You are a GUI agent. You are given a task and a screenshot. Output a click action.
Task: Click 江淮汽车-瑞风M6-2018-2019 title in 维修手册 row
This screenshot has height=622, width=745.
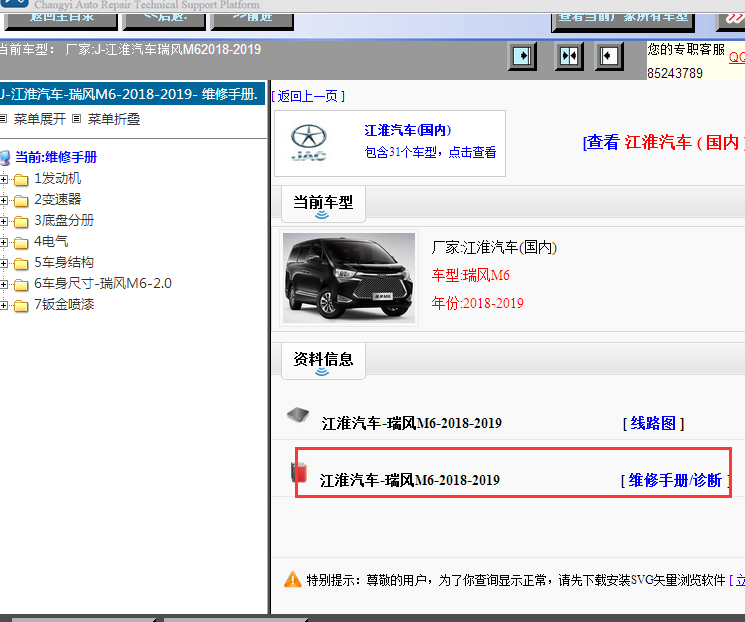pyautogui.click(x=410, y=480)
